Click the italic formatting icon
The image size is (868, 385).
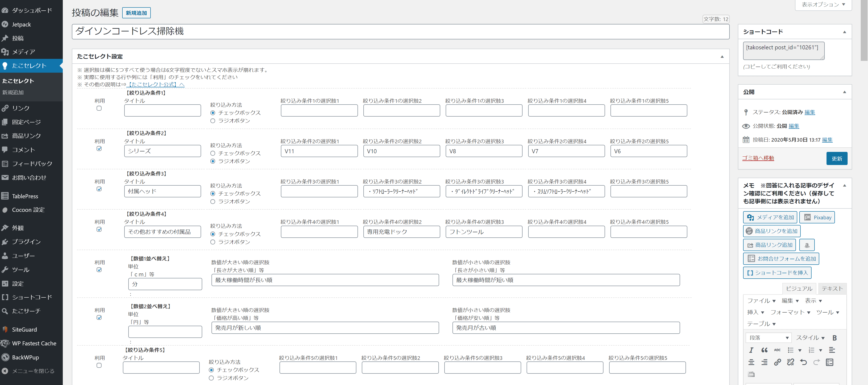pyautogui.click(x=751, y=350)
